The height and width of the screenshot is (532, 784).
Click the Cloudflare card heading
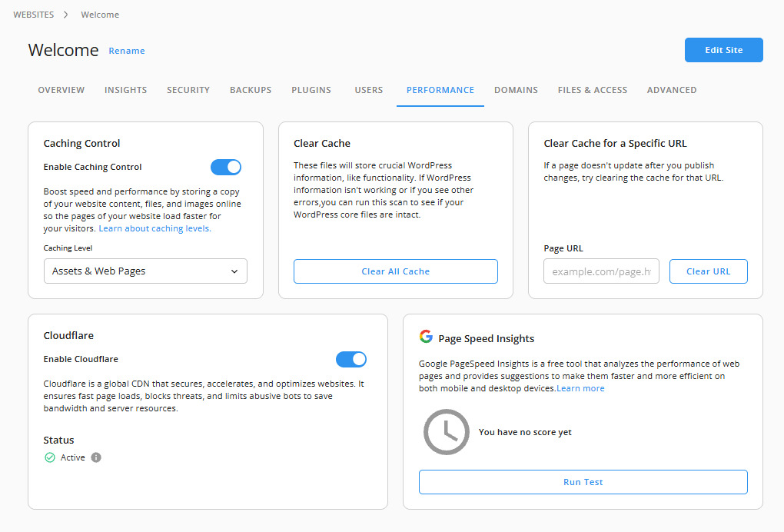68,335
